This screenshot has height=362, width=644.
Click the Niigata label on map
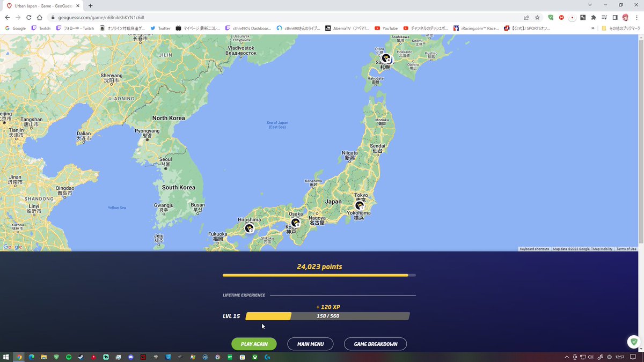pyautogui.click(x=349, y=156)
